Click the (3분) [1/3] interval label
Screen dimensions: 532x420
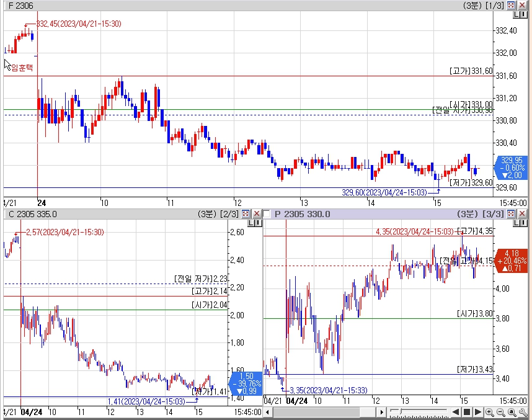[x=484, y=6]
